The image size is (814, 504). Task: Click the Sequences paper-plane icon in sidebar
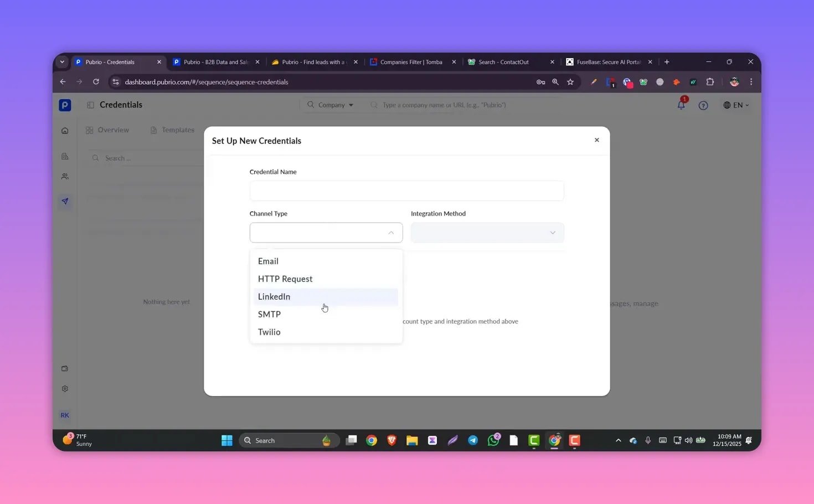click(x=65, y=201)
